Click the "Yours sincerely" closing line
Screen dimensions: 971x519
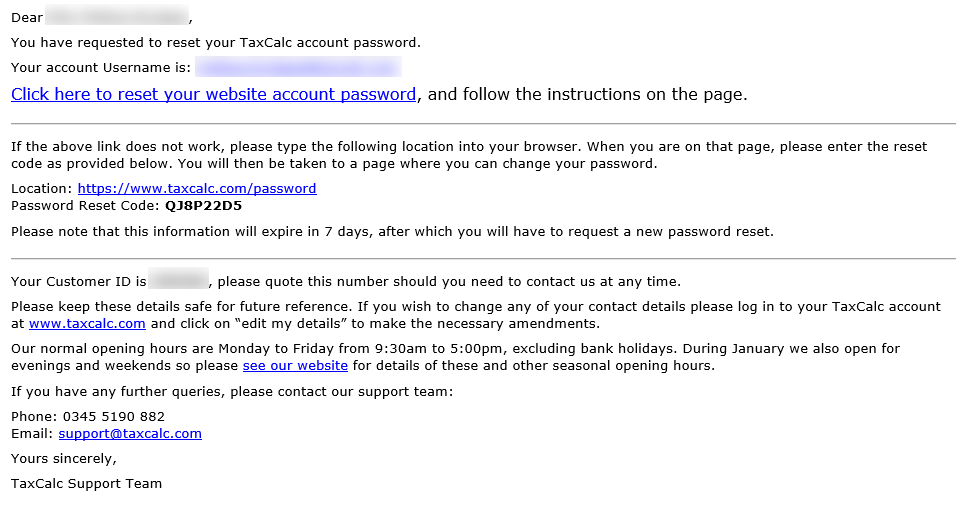tap(64, 459)
